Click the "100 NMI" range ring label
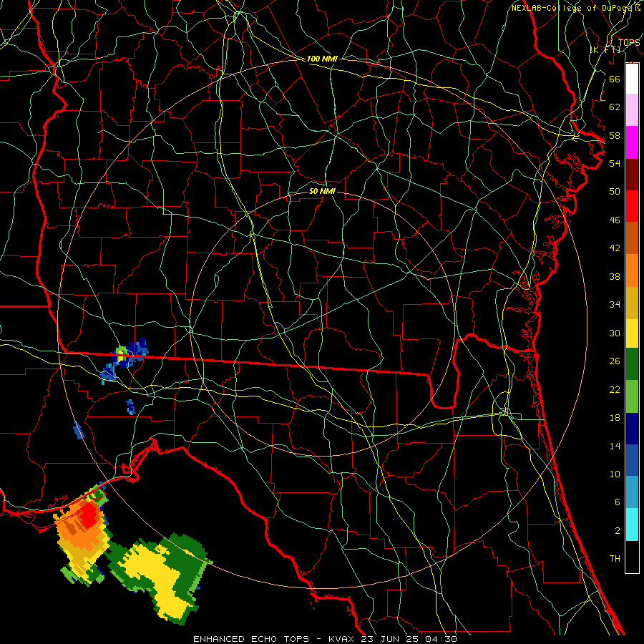 click(322, 59)
